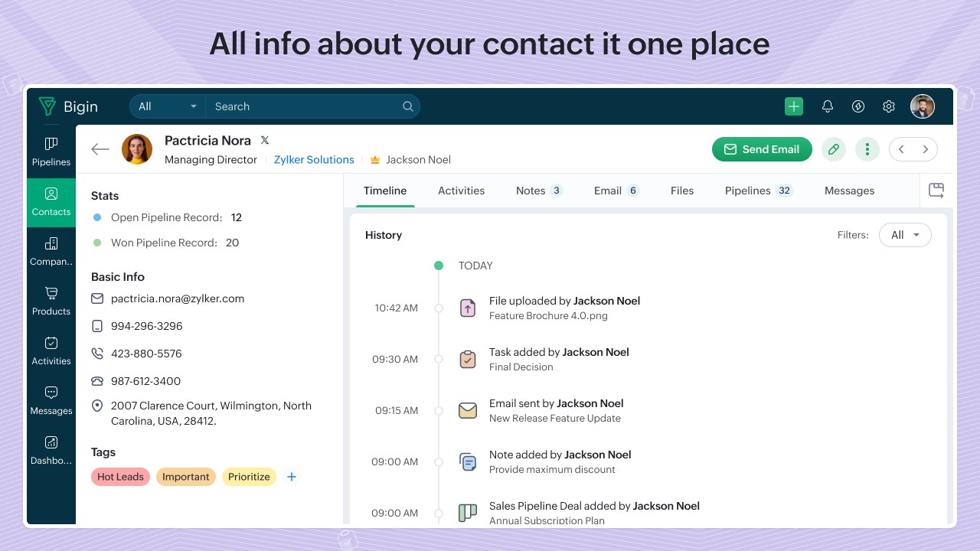The height and width of the screenshot is (551, 980).
Task: Click the landline icon beside 987-612-3400
Action: (97, 381)
